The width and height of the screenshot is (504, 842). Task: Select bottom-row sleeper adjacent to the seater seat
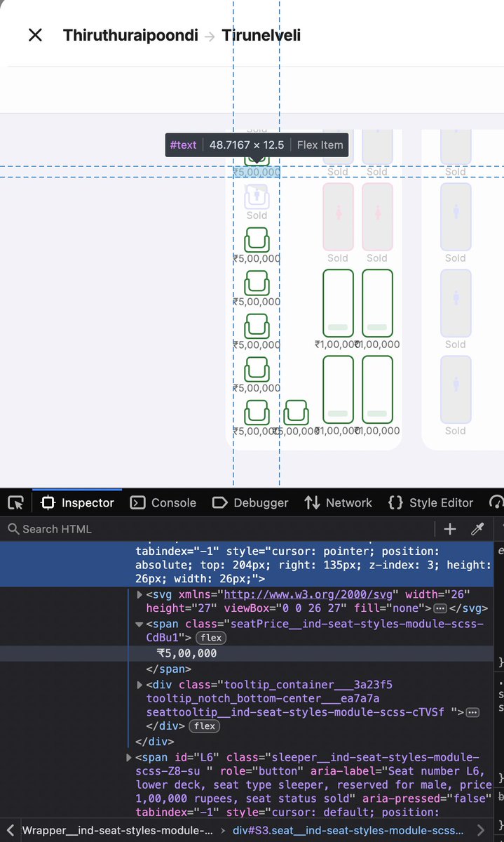[338, 389]
